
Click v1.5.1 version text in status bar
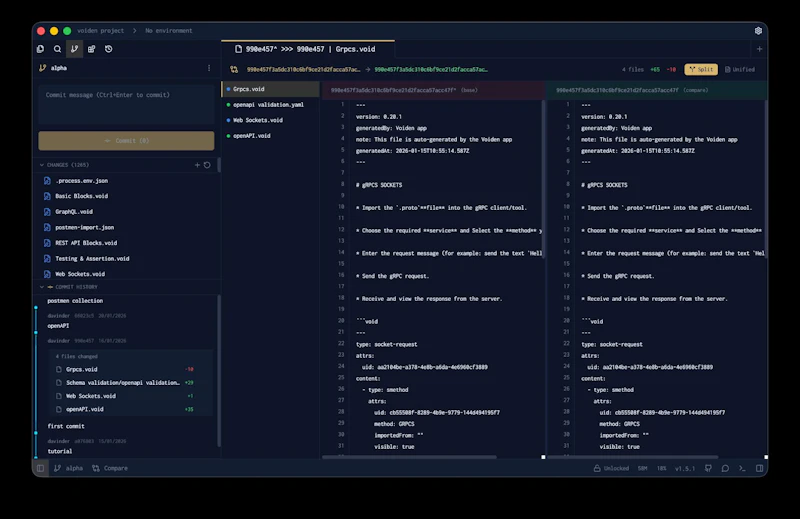tap(685, 468)
